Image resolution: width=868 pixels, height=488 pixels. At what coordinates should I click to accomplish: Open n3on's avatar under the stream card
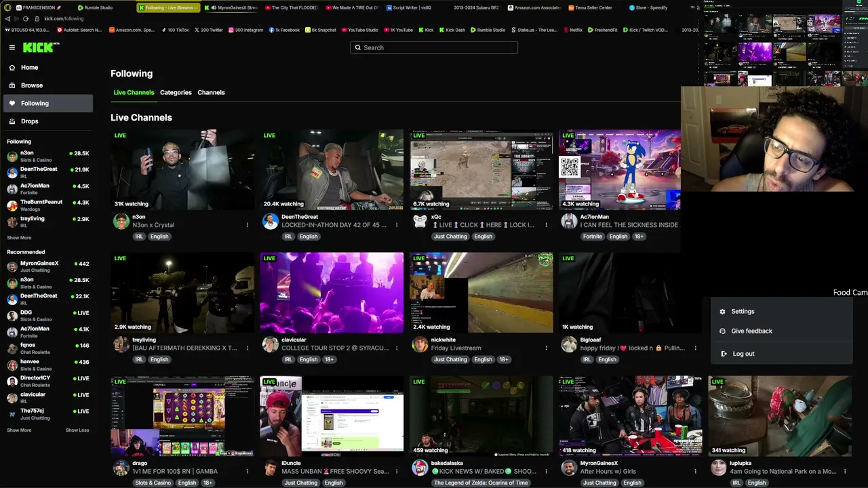(121, 222)
